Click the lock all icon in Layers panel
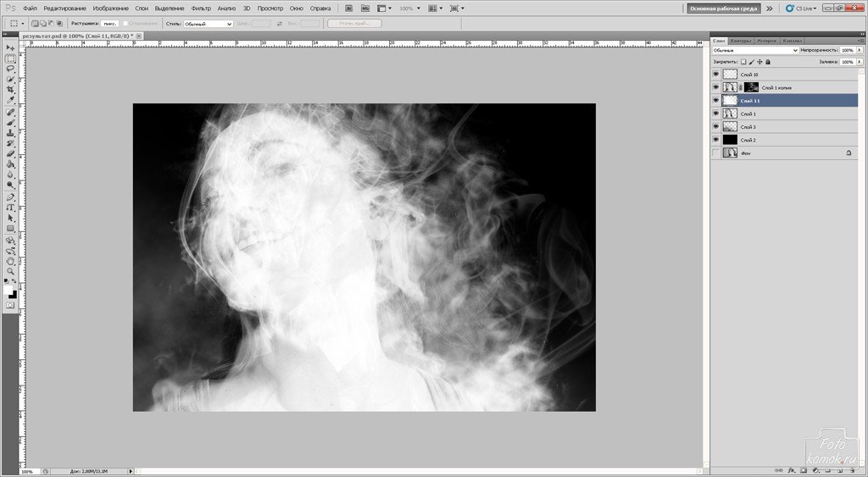Viewport: 868px width, 477px height. [x=766, y=62]
